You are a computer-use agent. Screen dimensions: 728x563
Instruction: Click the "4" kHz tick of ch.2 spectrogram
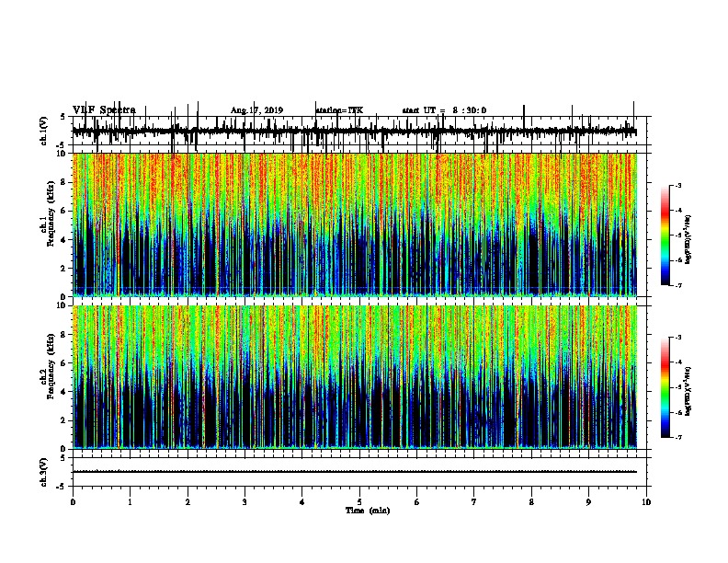coord(63,392)
